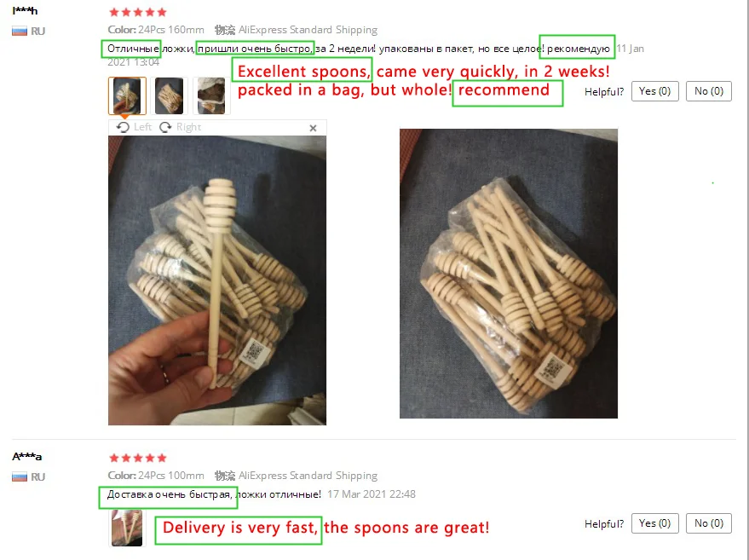The height and width of the screenshot is (560, 749).
Task: Mark the first review helpful with Yes (0)
Action: coord(655,91)
